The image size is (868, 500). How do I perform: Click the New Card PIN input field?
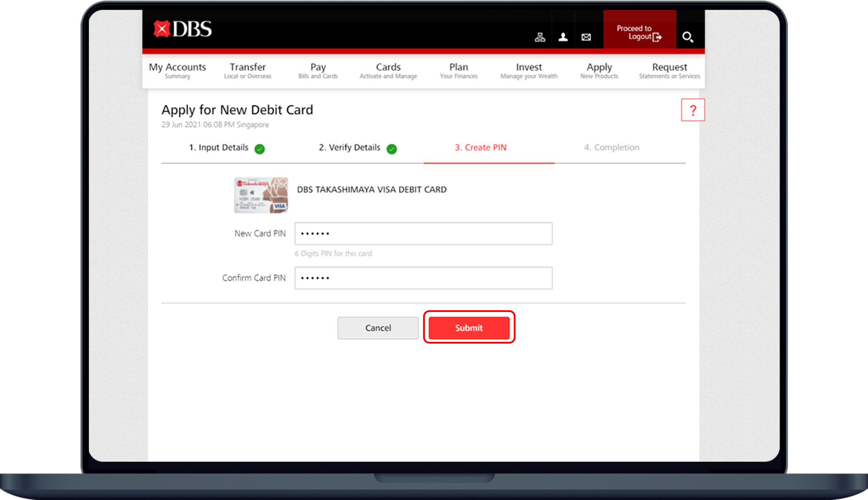tap(423, 233)
